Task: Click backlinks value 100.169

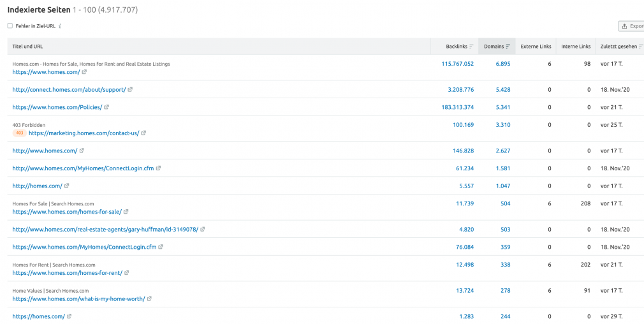Action: [x=464, y=125]
